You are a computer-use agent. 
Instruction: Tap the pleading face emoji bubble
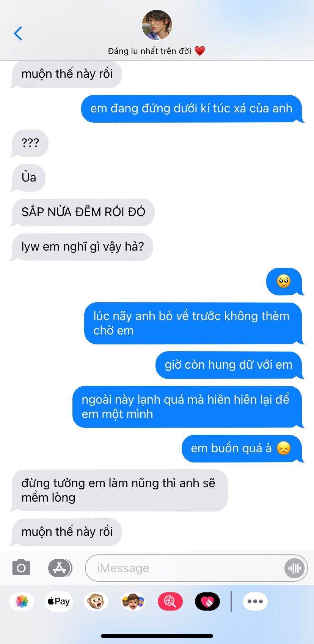coord(284,281)
